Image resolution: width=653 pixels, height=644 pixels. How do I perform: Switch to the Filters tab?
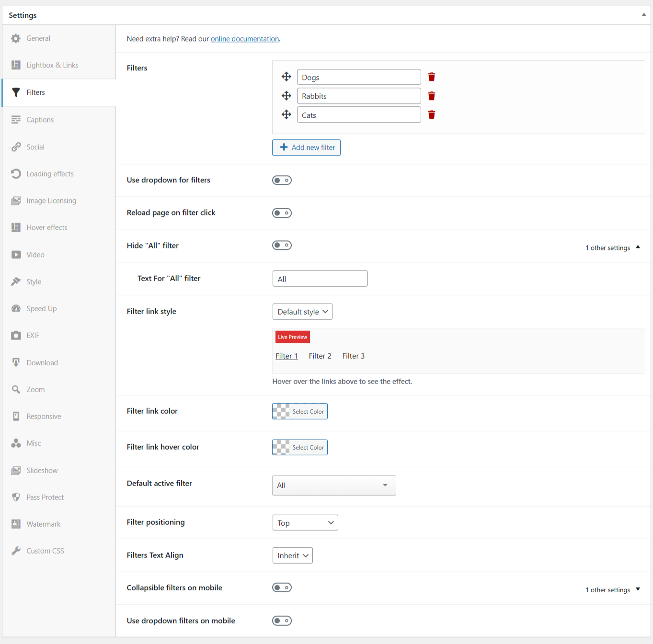click(x=35, y=92)
